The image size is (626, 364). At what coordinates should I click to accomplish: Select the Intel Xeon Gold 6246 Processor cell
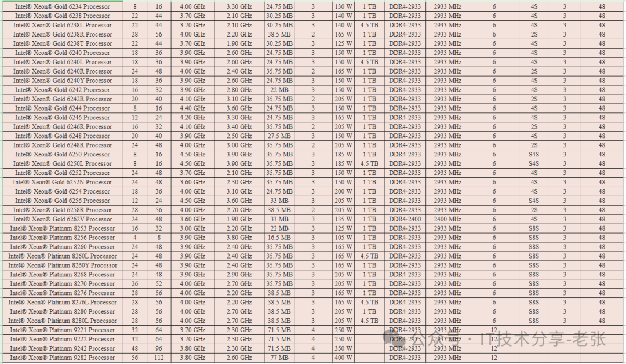click(62, 117)
